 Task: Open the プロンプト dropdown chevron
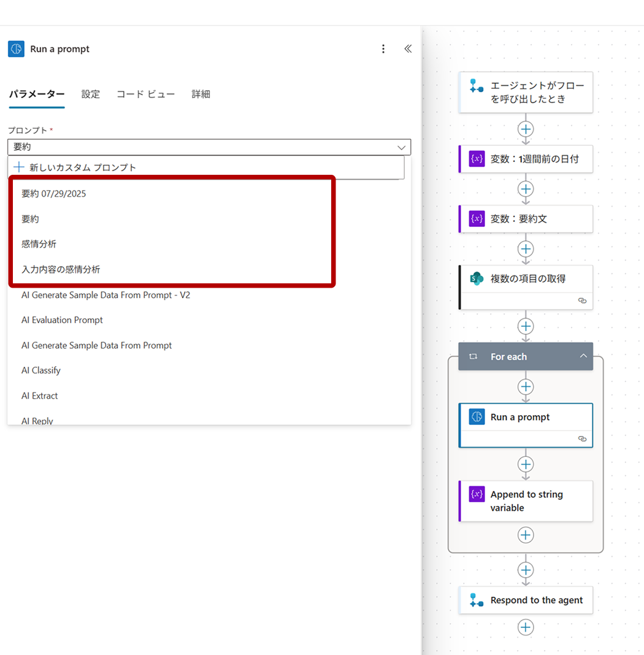[402, 147]
